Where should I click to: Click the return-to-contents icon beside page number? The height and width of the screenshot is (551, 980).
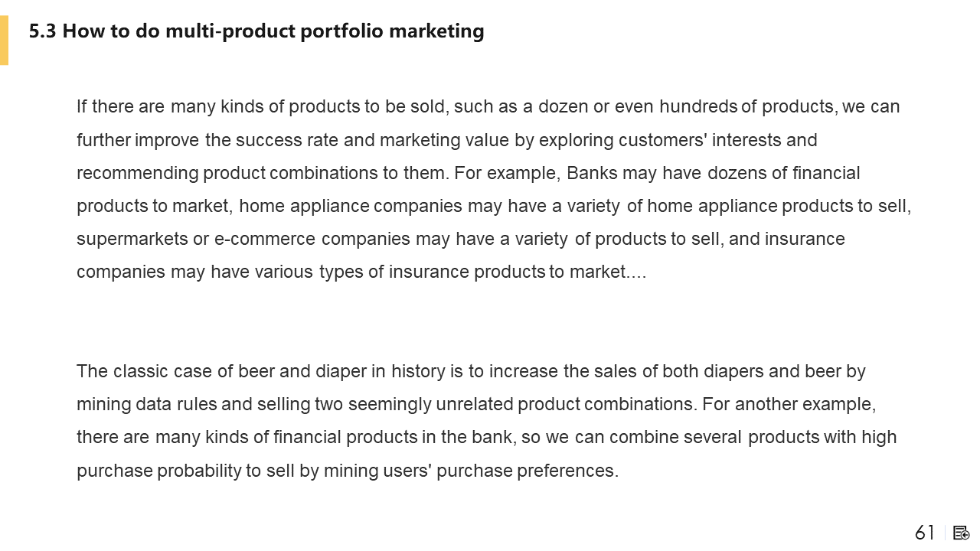(962, 533)
